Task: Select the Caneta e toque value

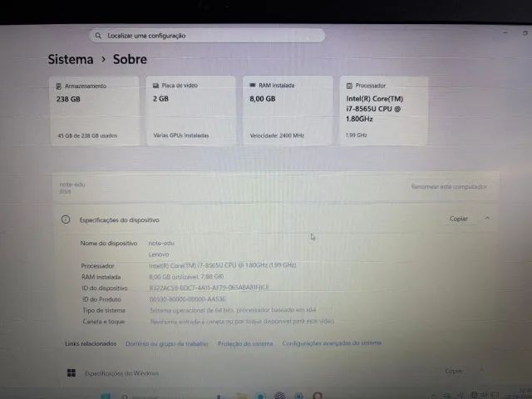Action: pyautogui.click(x=242, y=321)
